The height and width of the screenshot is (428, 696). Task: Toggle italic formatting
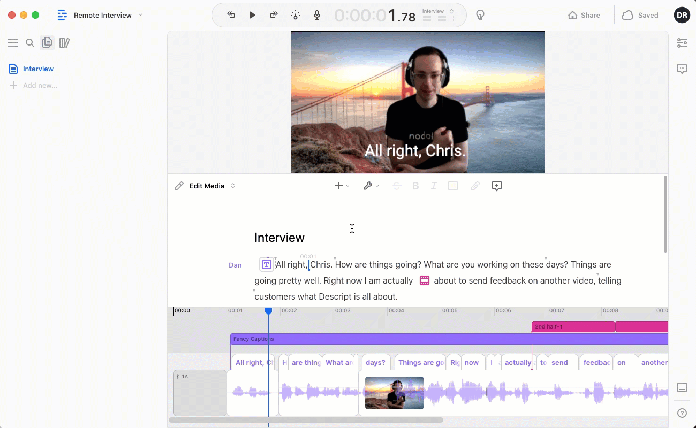coord(434,186)
